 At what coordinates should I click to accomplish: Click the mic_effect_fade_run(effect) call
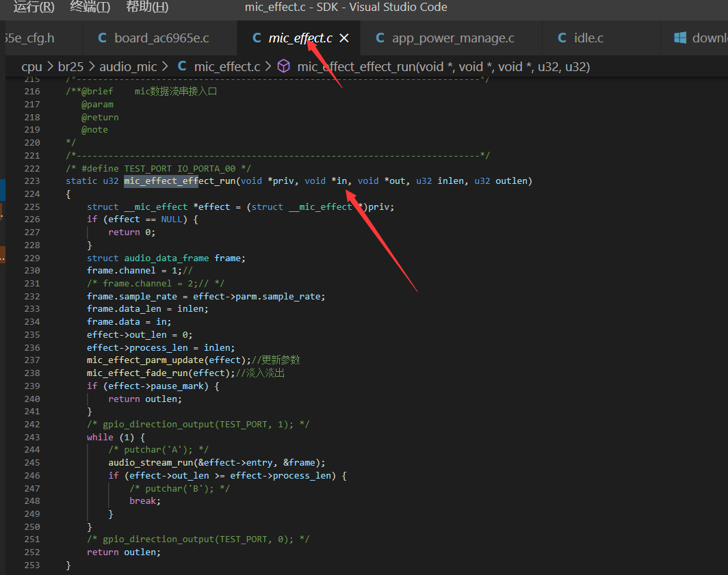pos(161,373)
